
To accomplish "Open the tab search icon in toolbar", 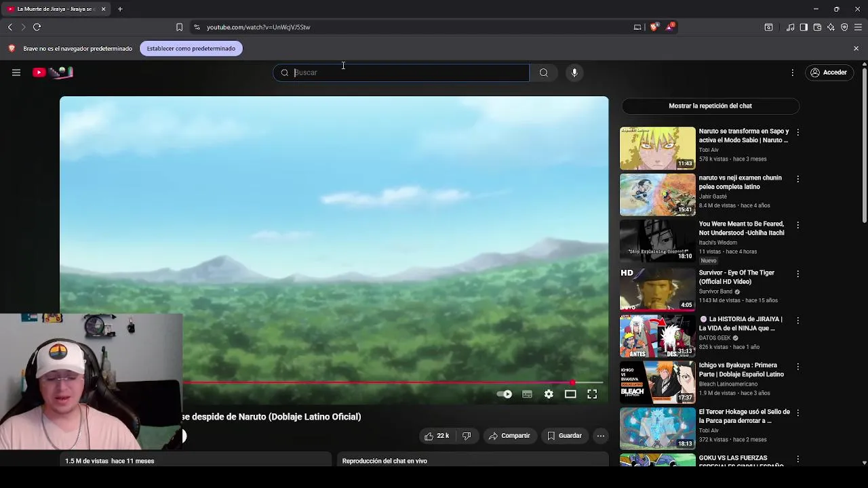I will [x=768, y=27].
